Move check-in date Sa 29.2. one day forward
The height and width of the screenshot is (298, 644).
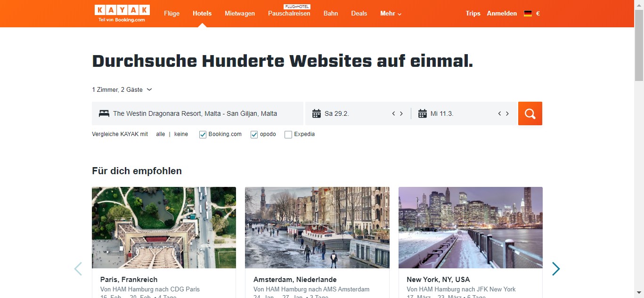click(x=401, y=113)
